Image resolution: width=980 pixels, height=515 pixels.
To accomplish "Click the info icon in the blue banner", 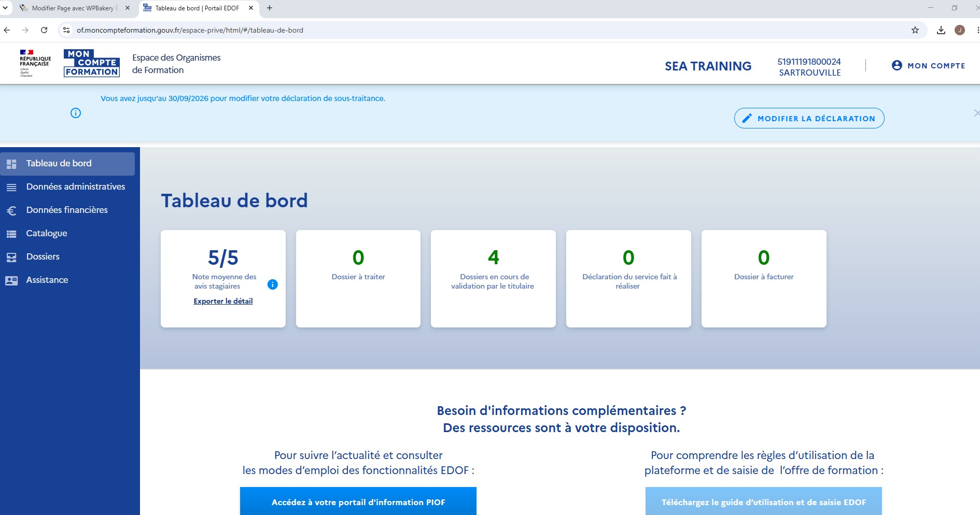I will pos(76,113).
